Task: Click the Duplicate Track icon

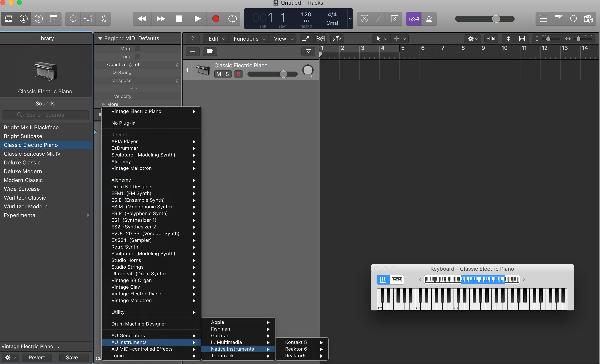Action: tap(210, 52)
